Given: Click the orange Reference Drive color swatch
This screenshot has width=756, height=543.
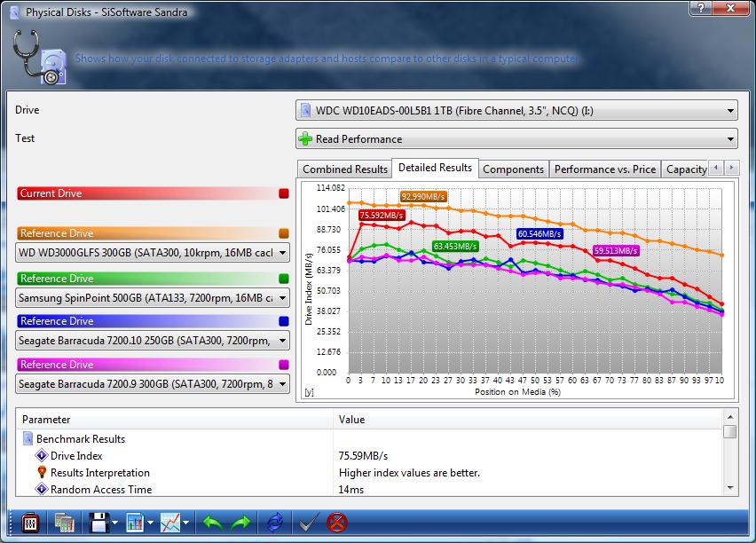Looking at the screenshot, I should point(284,233).
